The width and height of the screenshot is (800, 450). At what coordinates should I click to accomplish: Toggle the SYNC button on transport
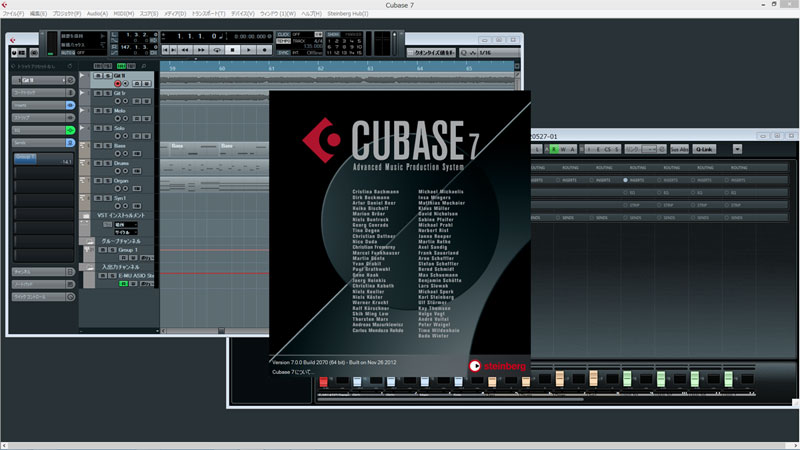pyautogui.click(x=283, y=53)
